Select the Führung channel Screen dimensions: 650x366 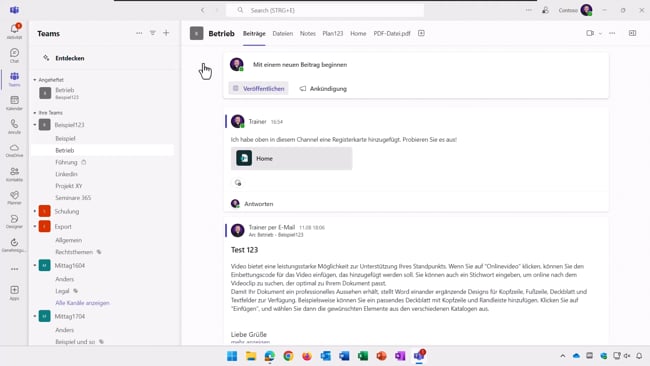[66, 162]
